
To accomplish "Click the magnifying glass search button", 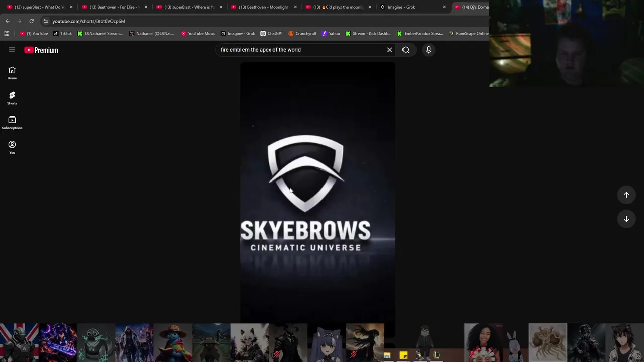I will (406, 50).
